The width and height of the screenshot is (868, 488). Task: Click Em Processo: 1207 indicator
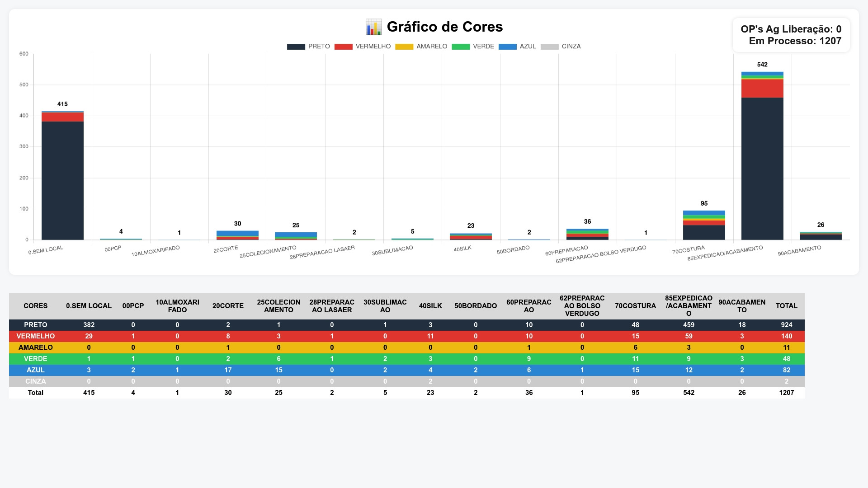coord(795,41)
